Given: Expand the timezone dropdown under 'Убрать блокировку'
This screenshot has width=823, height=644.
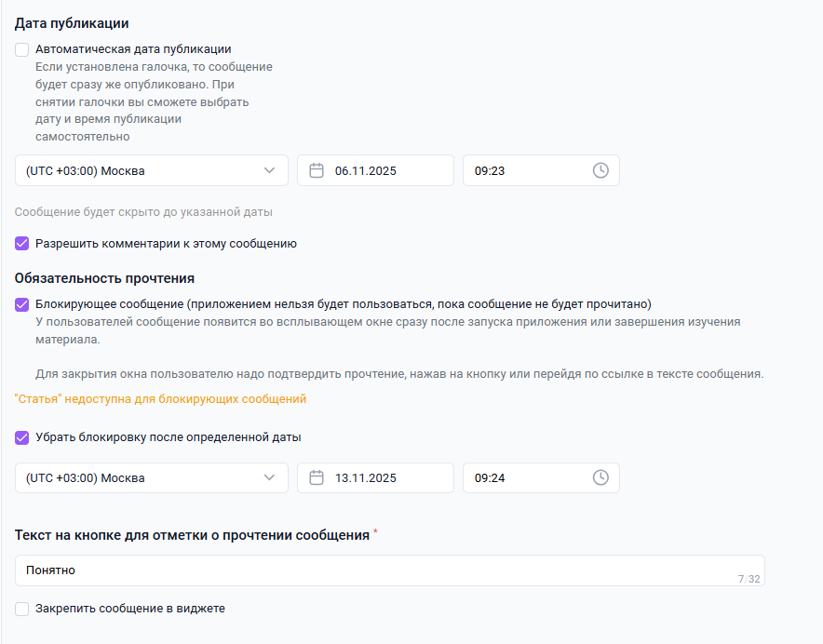Looking at the screenshot, I should (140, 477).
